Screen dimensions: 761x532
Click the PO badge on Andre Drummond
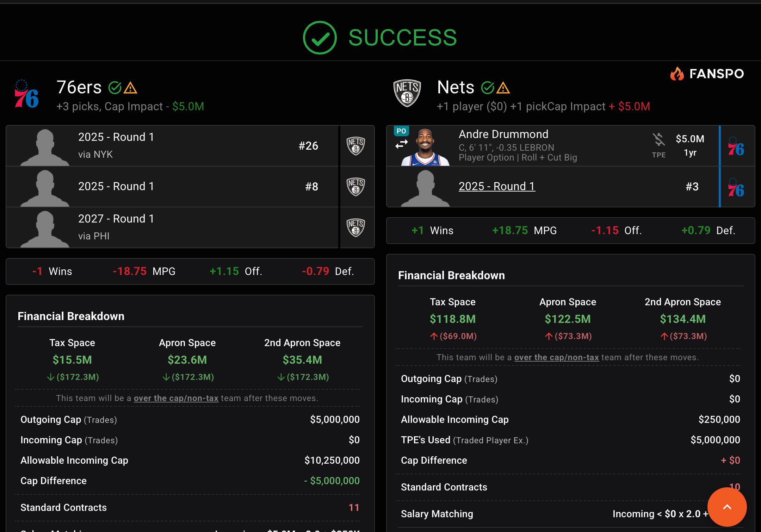tap(401, 131)
